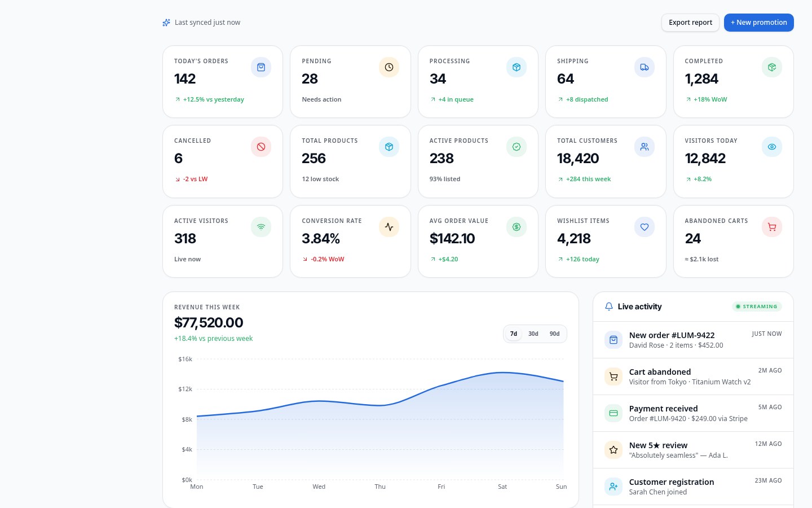Click the Pending clock icon
812x508 pixels.
coord(389,67)
